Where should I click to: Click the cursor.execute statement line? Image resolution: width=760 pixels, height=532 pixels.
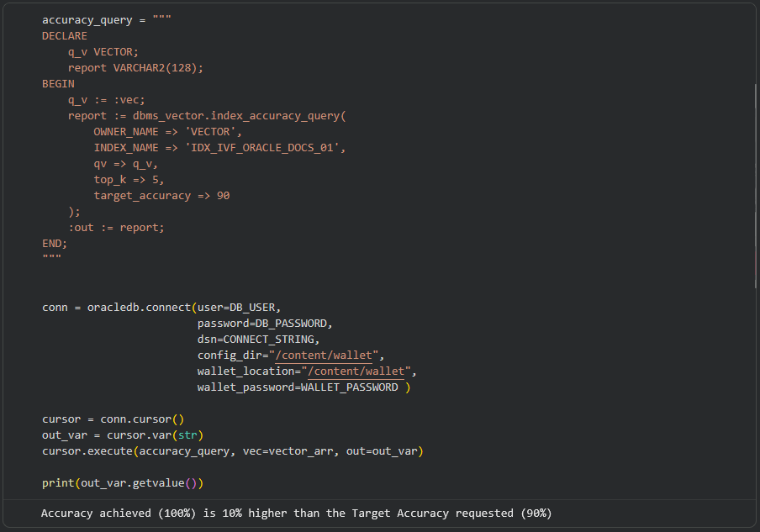pos(232,451)
